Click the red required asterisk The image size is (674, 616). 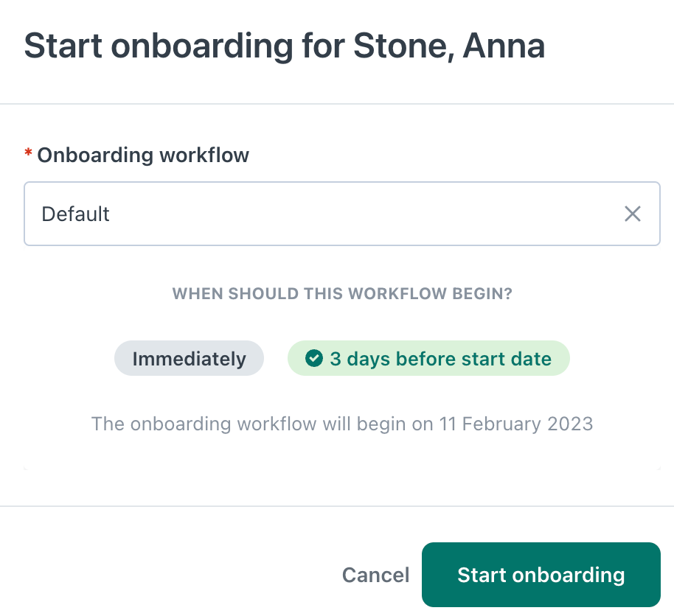click(28, 153)
